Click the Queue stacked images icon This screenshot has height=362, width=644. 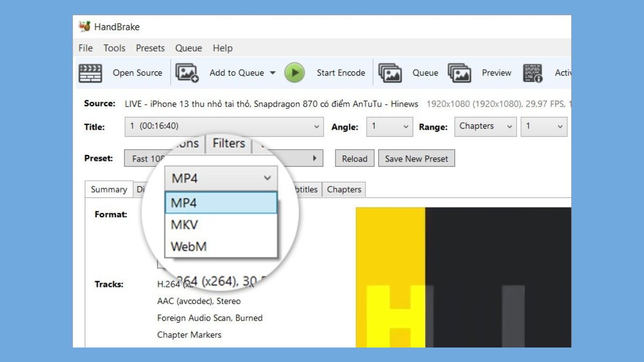390,73
